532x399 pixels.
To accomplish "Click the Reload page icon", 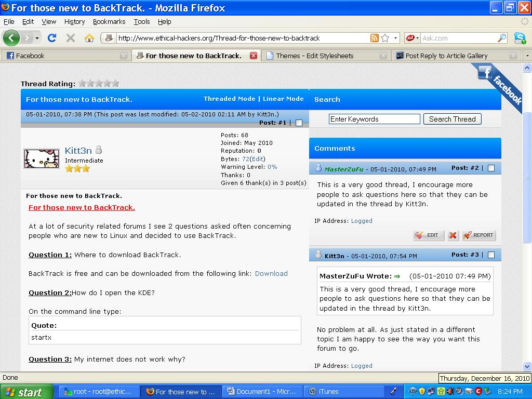I will click(52, 38).
